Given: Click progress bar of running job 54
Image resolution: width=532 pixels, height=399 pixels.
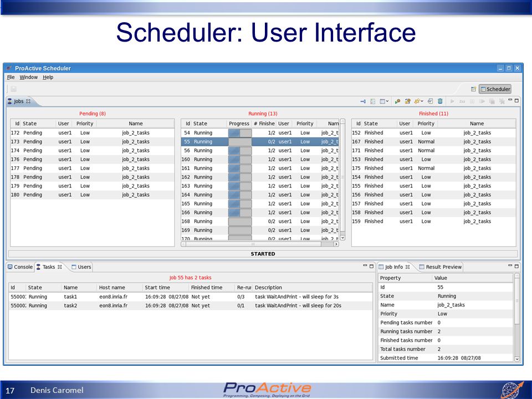Looking at the screenshot, I should tap(240, 132).
